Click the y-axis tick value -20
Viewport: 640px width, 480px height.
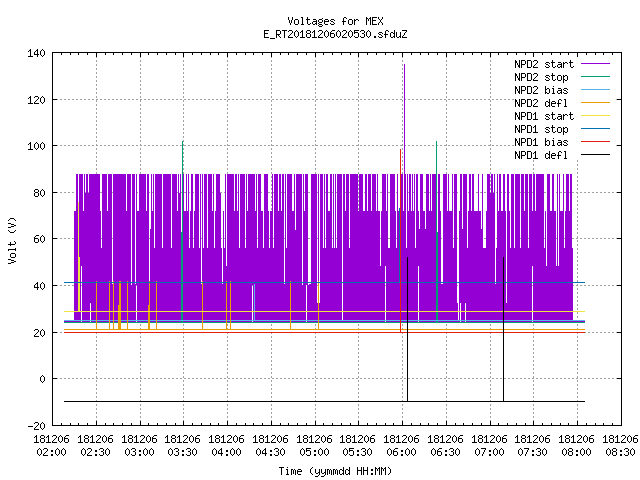[37, 426]
